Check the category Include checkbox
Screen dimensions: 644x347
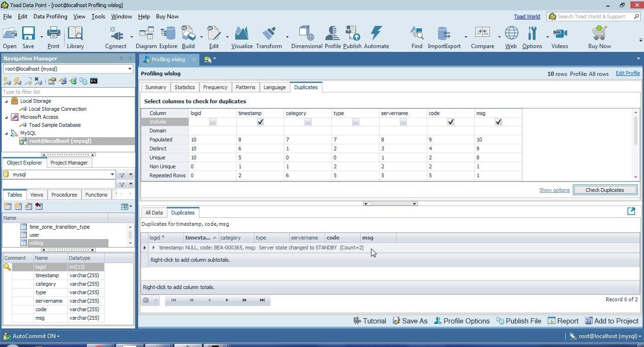pos(308,122)
